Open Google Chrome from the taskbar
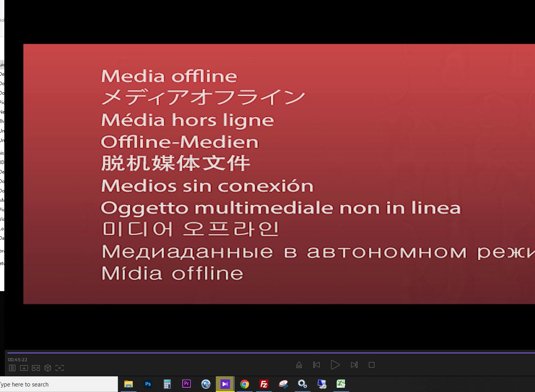 tap(245, 384)
